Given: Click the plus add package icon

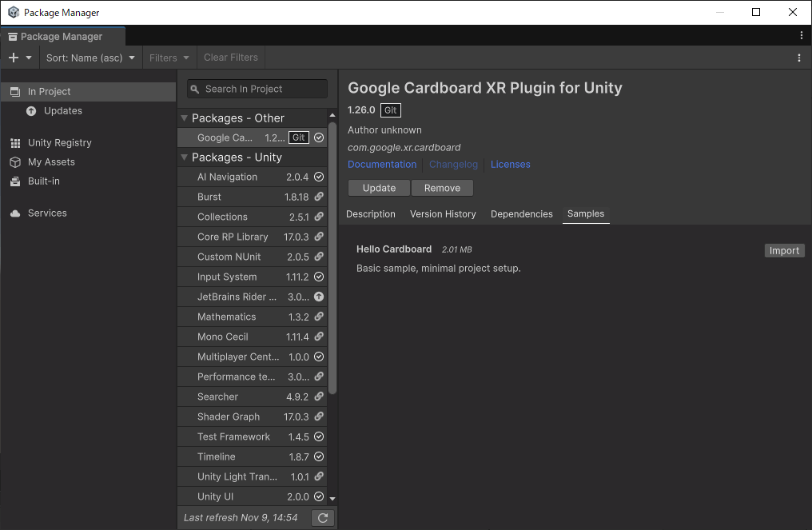Looking at the screenshot, I should click(14, 58).
